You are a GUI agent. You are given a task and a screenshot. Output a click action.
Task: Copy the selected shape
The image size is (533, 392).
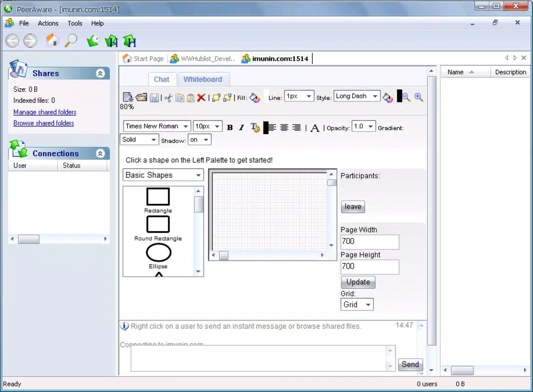(180, 98)
